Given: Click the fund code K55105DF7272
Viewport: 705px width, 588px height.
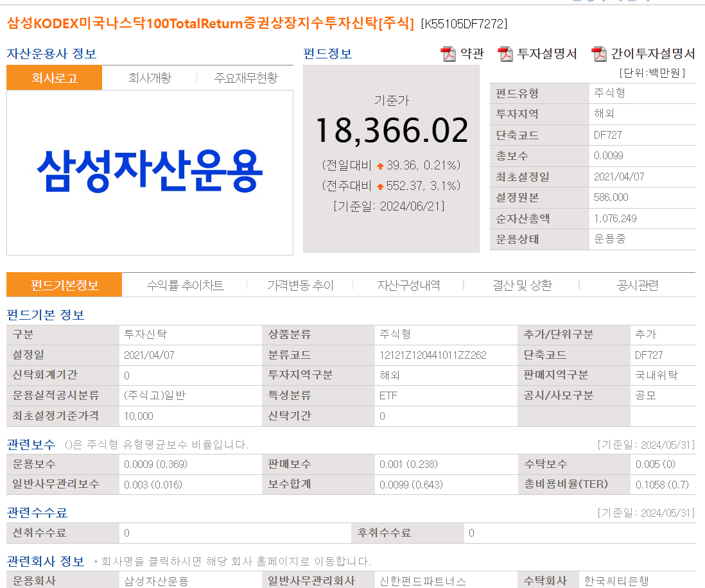Looking at the screenshot, I should 464,23.
